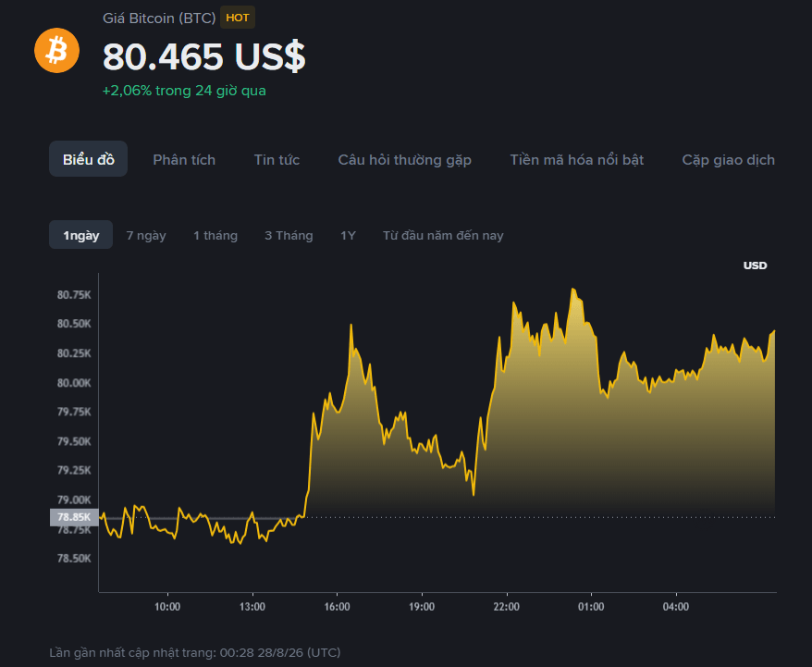The image size is (812, 667).
Task: Click the 80.25K y-axis label
Action: (x=74, y=353)
